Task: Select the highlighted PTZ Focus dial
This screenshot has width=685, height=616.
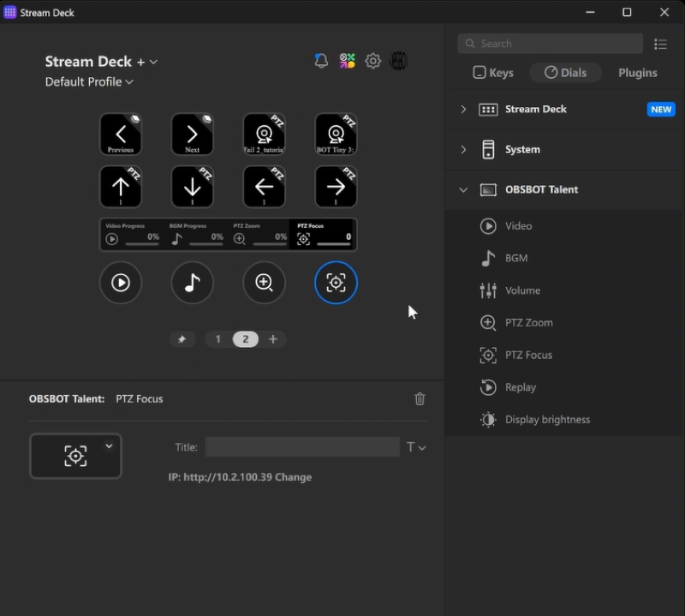Action: [x=336, y=283]
